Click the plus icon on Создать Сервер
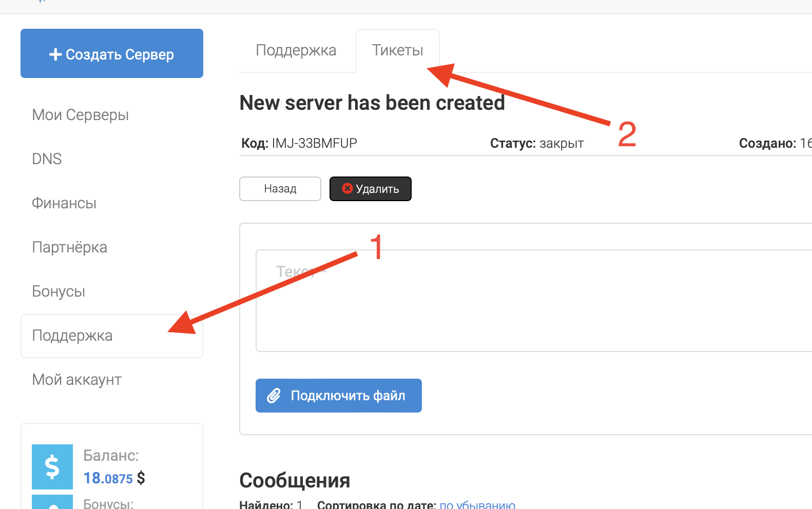Viewport: 812px width, 509px height. (x=55, y=54)
